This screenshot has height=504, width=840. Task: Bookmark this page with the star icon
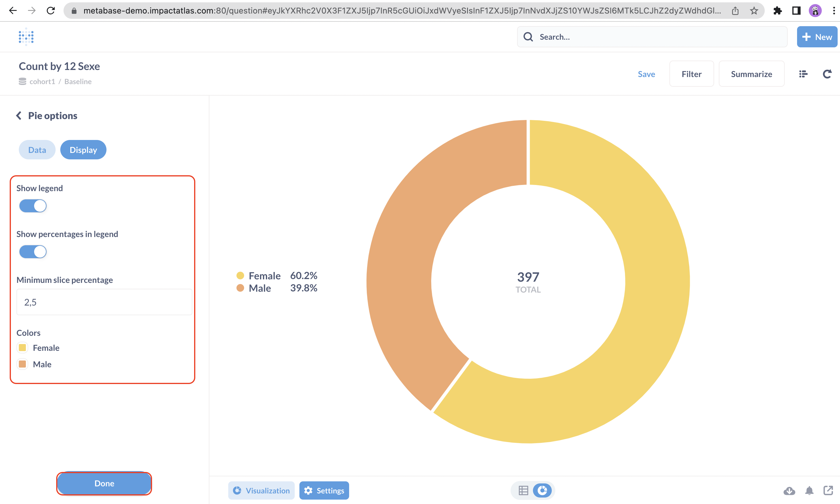coord(754,11)
